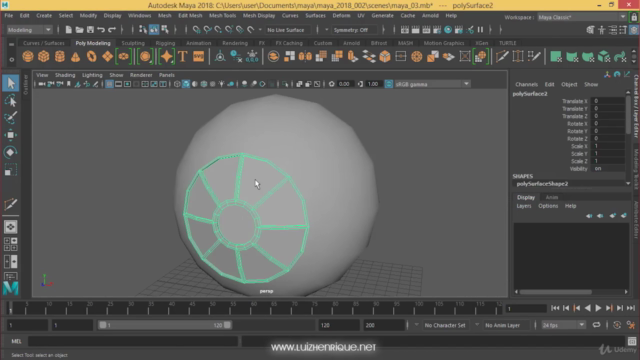640x360 pixels.
Task: Create a polygon torus from shelf
Action: (x=91, y=56)
